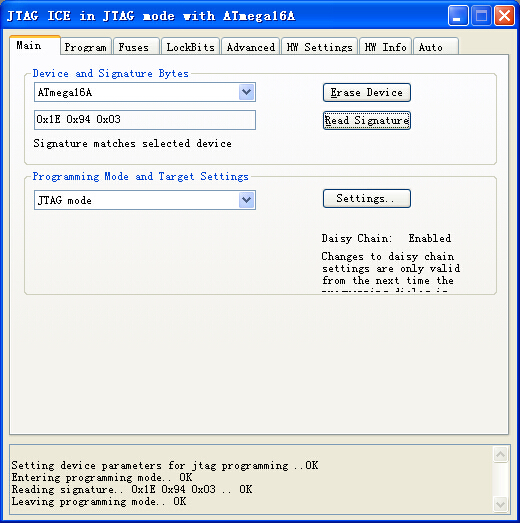
Task: Click the signature bytes text field
Action: pos(145,120)
